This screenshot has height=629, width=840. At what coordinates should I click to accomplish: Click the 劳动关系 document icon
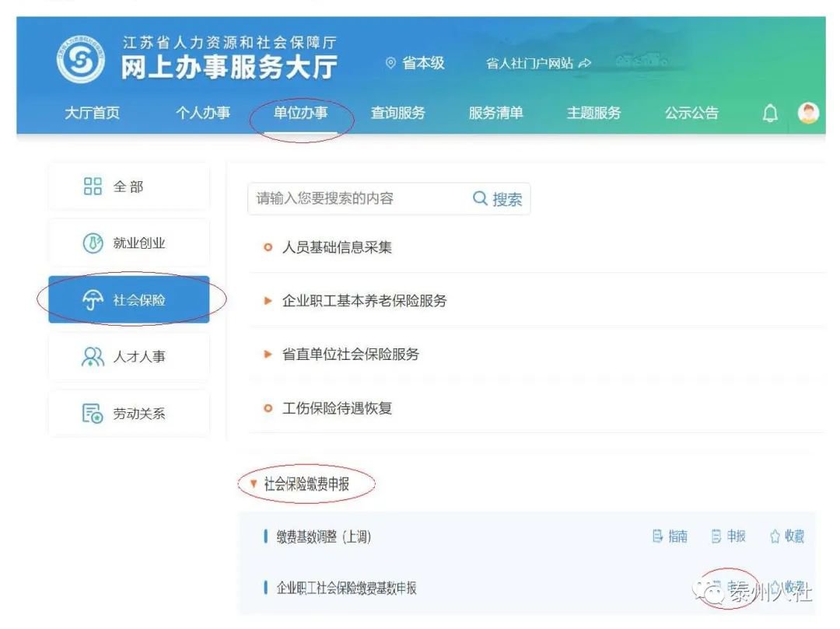coord(93,414)
